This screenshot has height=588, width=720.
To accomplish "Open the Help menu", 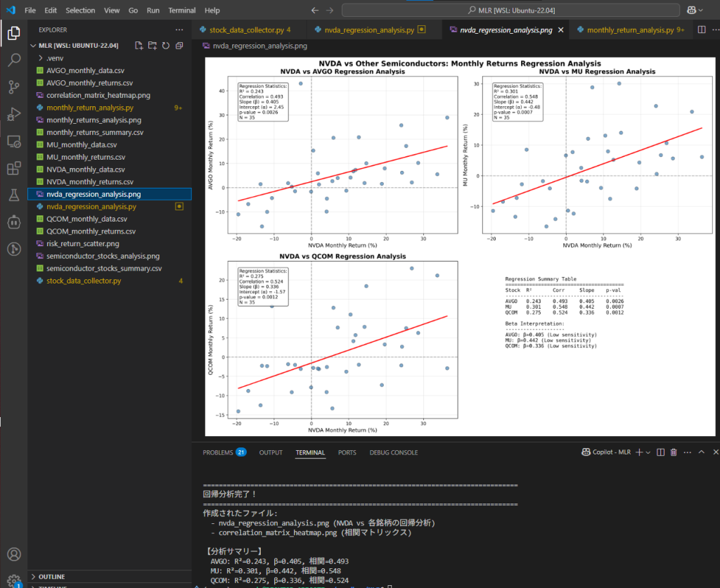I will pos(212,10).
